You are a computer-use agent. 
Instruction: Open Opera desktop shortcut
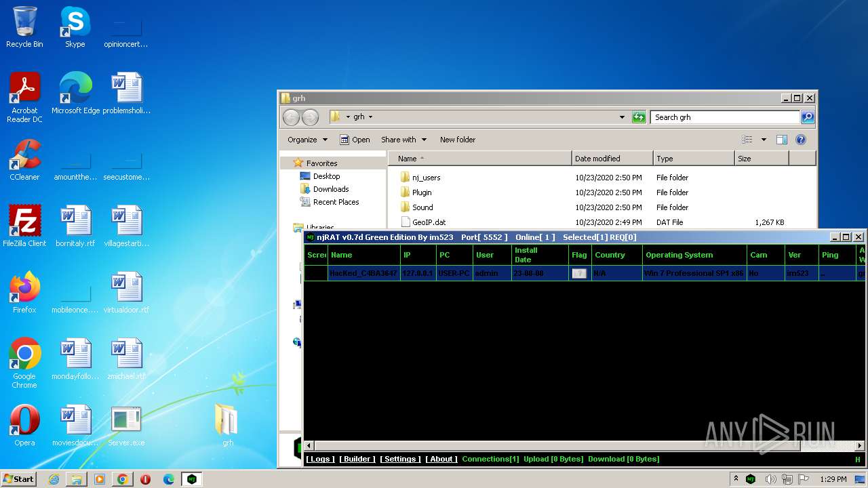click(x=24, y=426)
